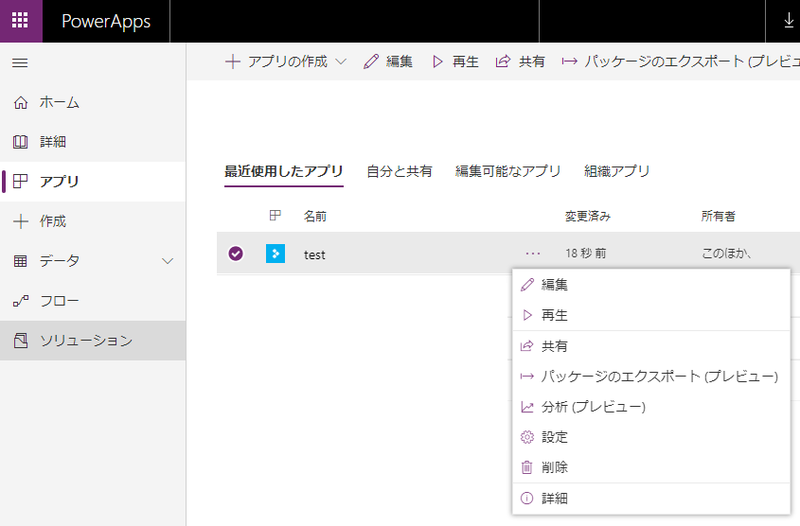Select 共有 in the context menu
Viewport: 800px width, 526px height.
click(651, 346)
